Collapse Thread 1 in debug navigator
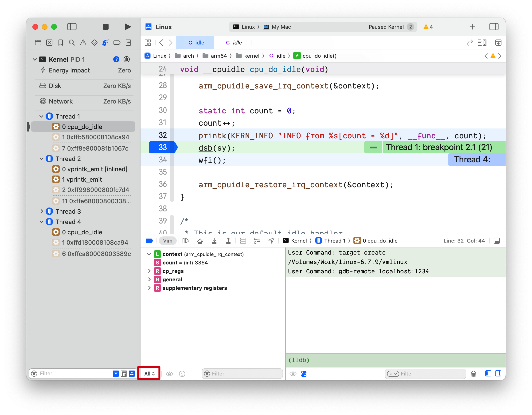The height and width of the screenshot is (415, 532). tap(41, 116)
